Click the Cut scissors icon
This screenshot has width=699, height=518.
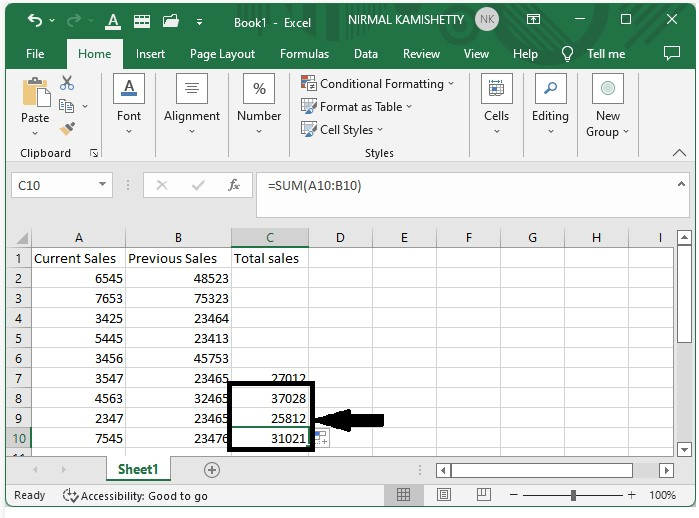tap(67, 83)
